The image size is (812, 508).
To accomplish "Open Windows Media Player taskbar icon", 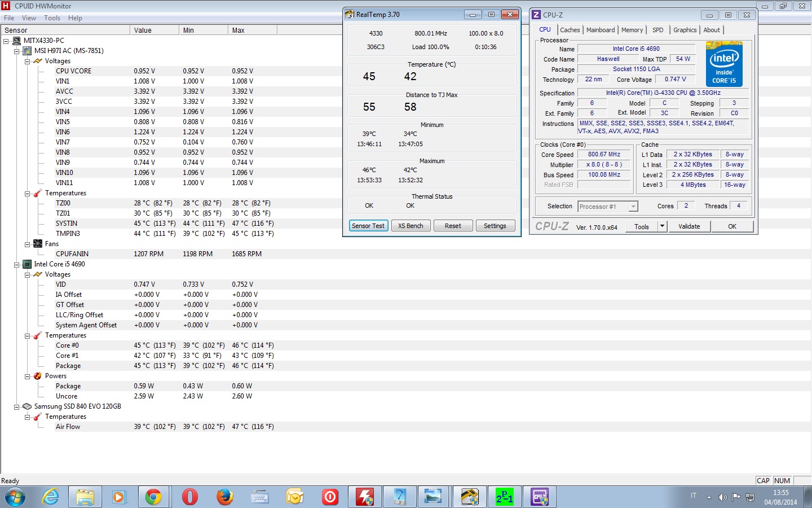I will (118, 497).
